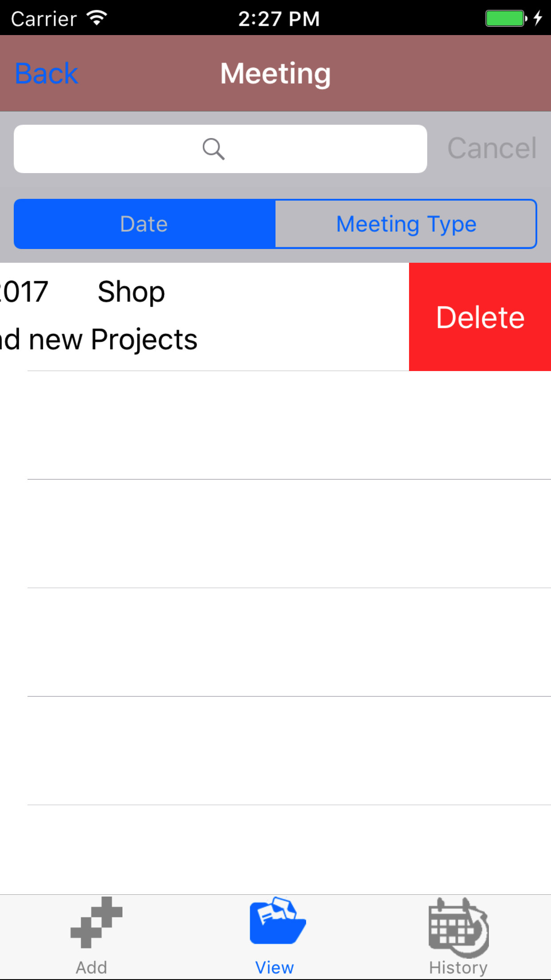Tap the 2:27 PM status bar clock
This screenshot has height=980, width=551.
tap(279, 19)
